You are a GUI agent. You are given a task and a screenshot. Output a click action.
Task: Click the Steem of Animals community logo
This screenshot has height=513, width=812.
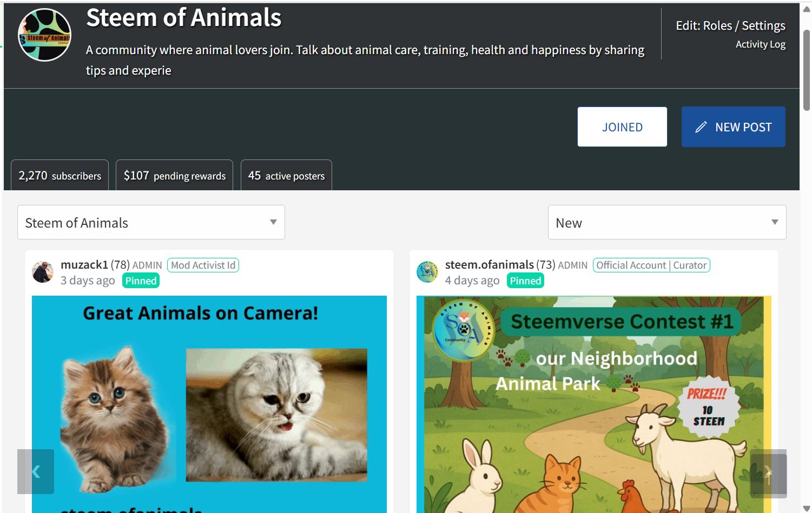[x=44, y=35]
